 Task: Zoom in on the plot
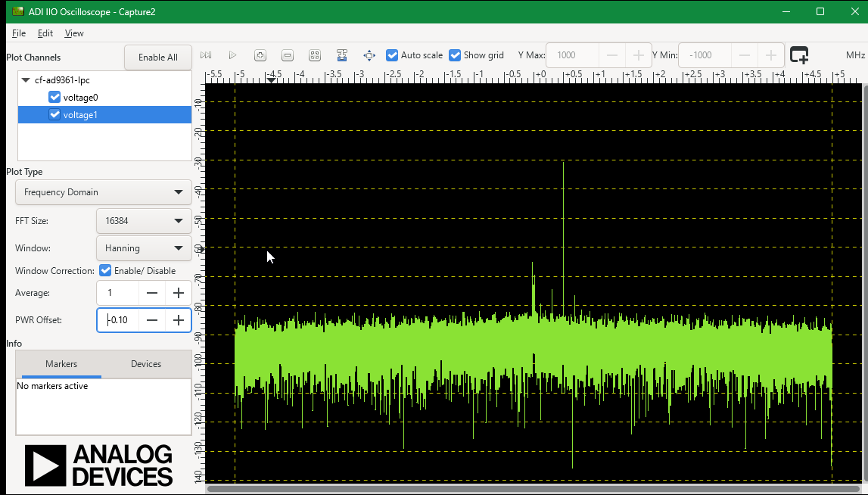pyautogui.click(x=260, y=55)
